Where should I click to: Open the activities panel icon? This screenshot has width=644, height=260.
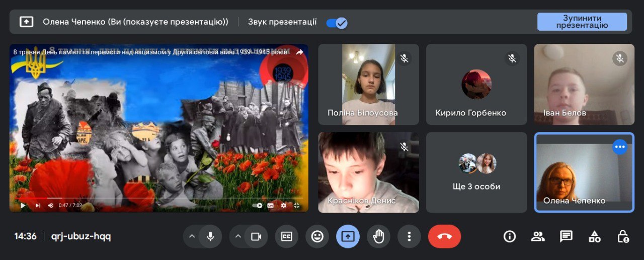(x=595, y=237)
